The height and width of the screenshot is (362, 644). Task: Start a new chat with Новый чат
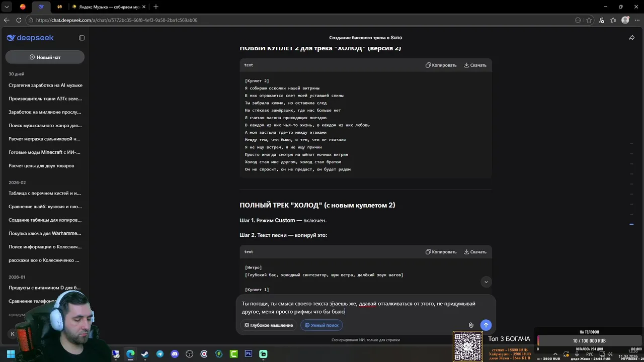(x=45, y=57)
